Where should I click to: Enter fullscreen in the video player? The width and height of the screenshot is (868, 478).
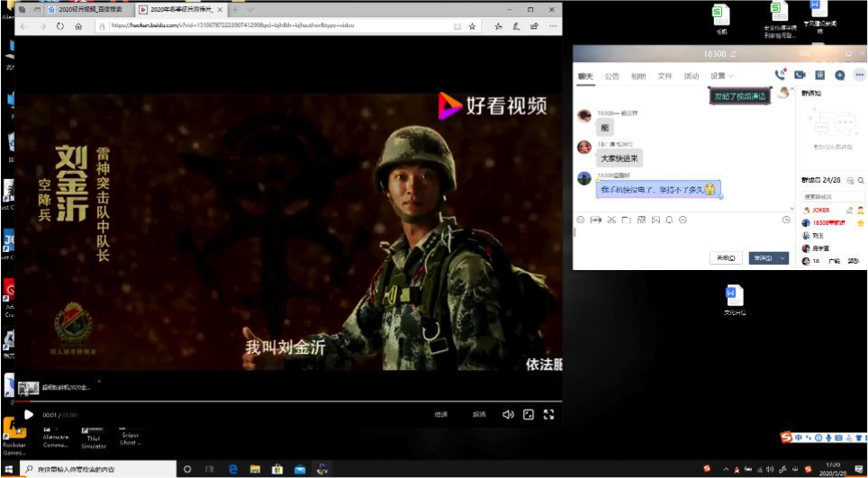[x=548, y=414]
